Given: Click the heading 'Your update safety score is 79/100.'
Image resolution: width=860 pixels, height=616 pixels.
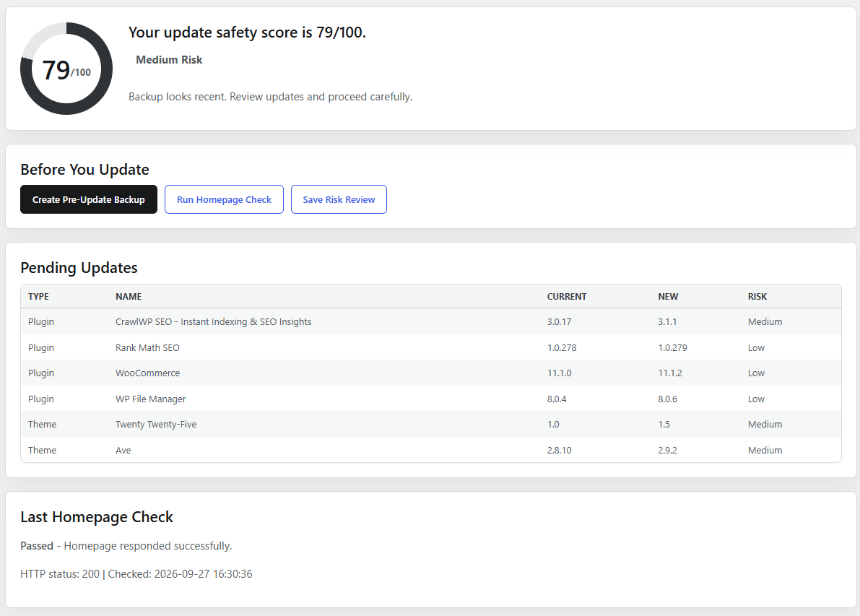Looking at the screenshot, I should pyautogui.click(x=248, y=32).
